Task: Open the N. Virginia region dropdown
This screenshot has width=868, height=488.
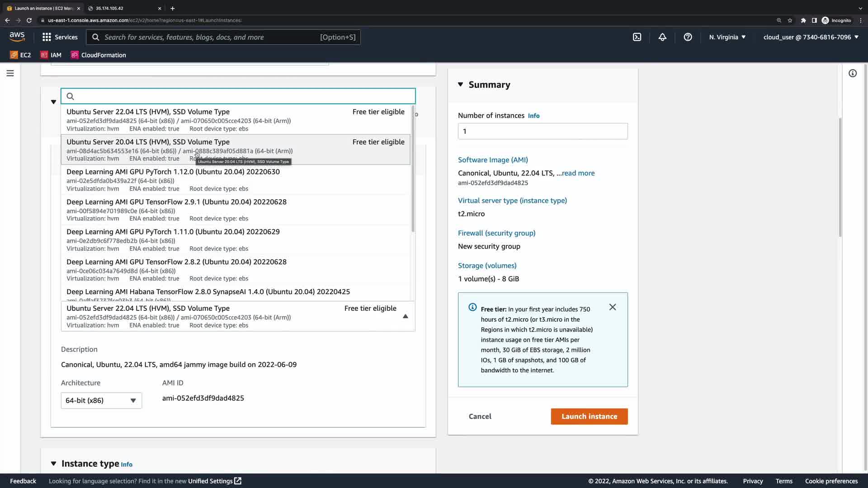Action: coord(727,37)
